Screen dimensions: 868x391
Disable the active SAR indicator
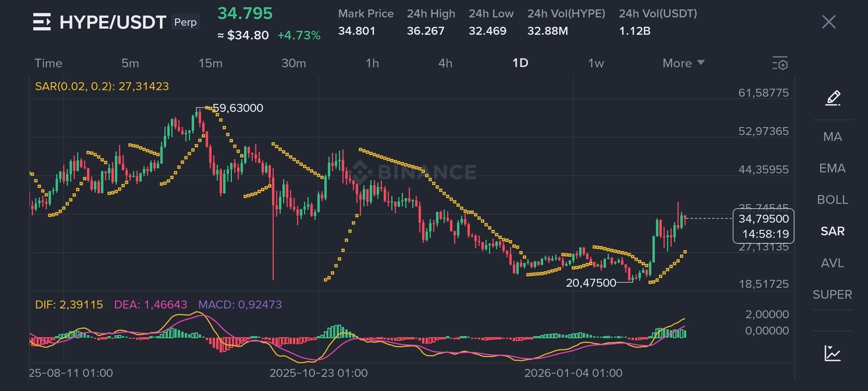click(x=832, y=231)
